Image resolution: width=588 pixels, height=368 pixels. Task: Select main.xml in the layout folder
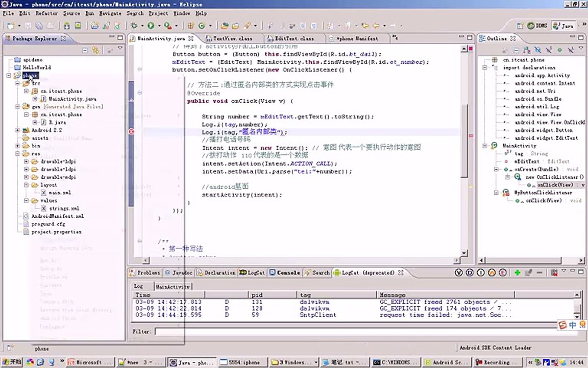click(x=60, y=193)
